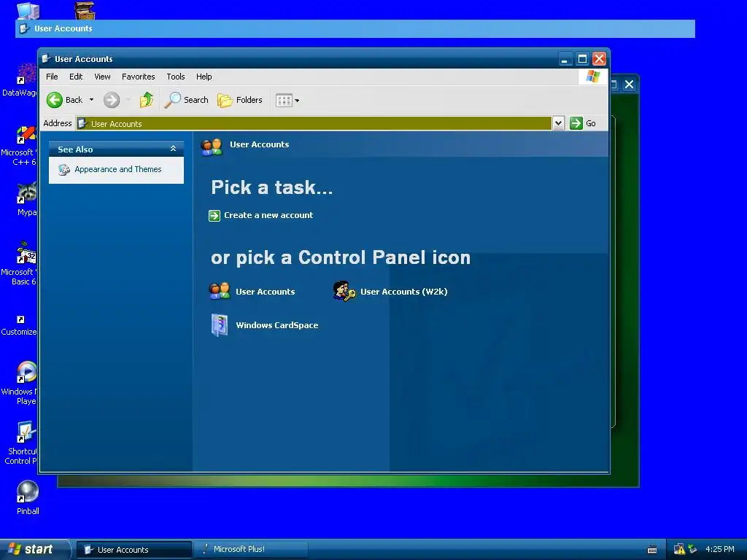Expand the address bar dropdown arrow
Screen dimensions: 747x560
[558, 123]
